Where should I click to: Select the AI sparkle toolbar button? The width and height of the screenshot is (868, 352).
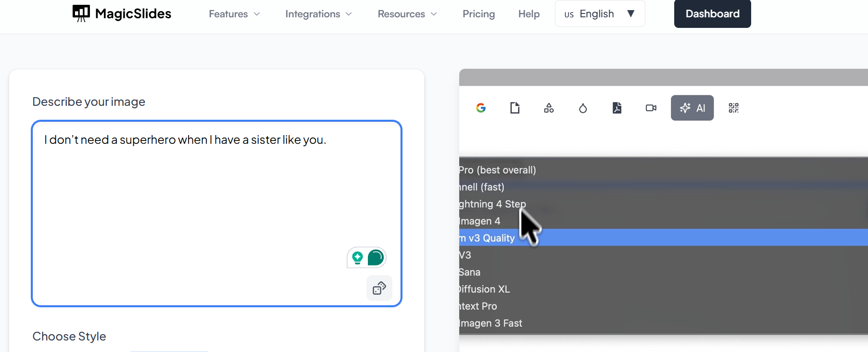(692, 108)
